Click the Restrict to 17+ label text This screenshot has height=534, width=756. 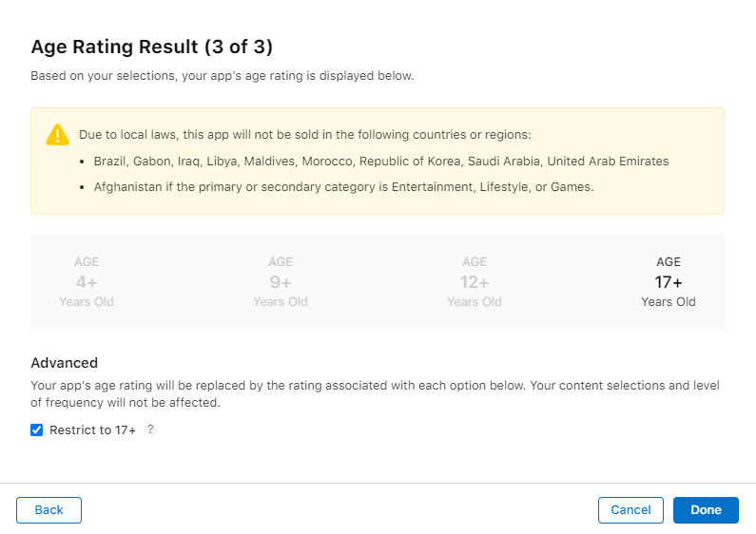click(x=92, y=429)
